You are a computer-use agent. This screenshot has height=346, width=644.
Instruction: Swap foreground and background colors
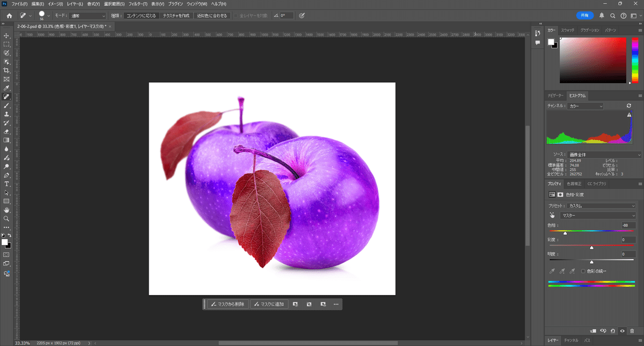pos(9,235)
